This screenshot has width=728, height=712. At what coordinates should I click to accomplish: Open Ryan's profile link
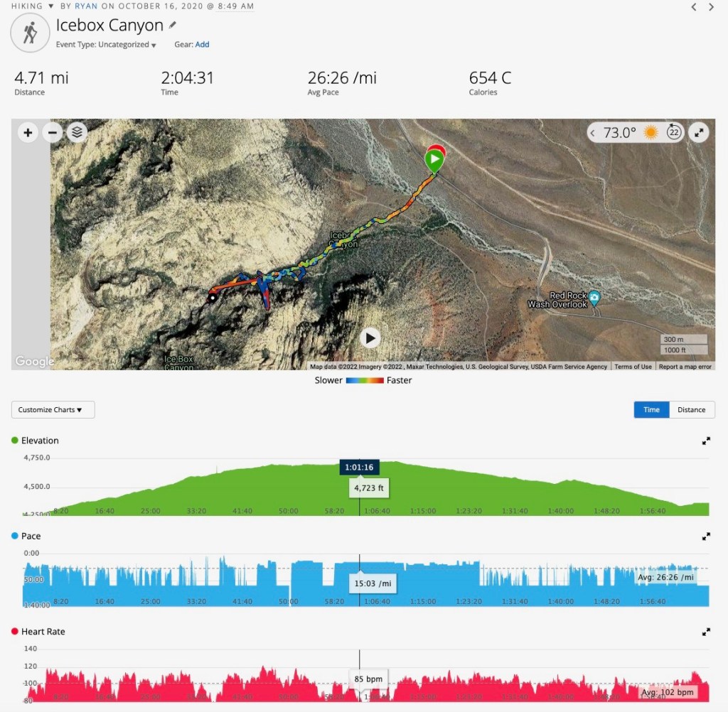tap(86, 6)
